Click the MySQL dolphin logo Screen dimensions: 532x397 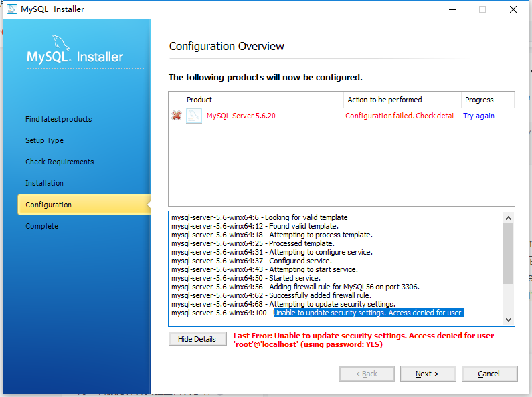pos(61,43)
